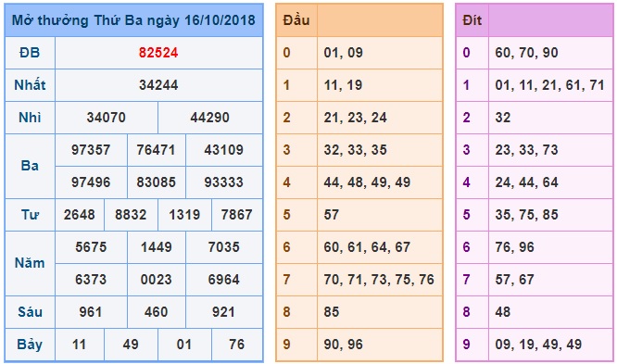
Task: Click the Ba prize number 93333
Action: pyautogui.click(x=224, y=182)
